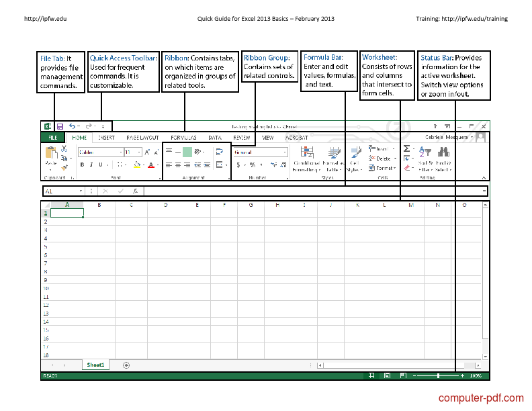
Task: Click the Increase Indent icon
Action: point(207,165)
